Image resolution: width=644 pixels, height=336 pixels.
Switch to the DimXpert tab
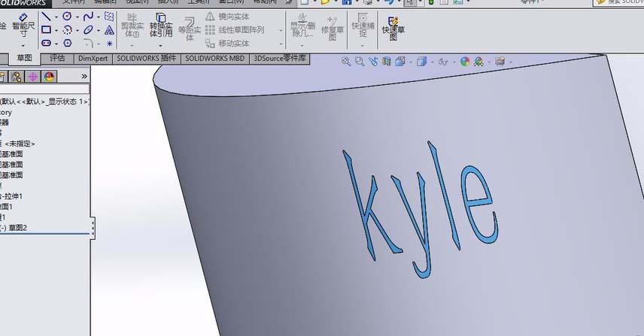coord(93,59)
